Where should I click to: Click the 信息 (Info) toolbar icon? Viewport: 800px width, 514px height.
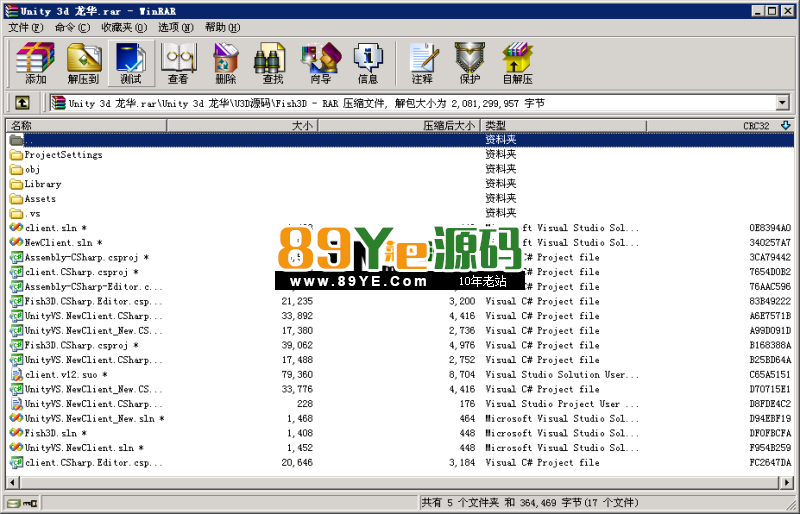[x=368, y=63]
